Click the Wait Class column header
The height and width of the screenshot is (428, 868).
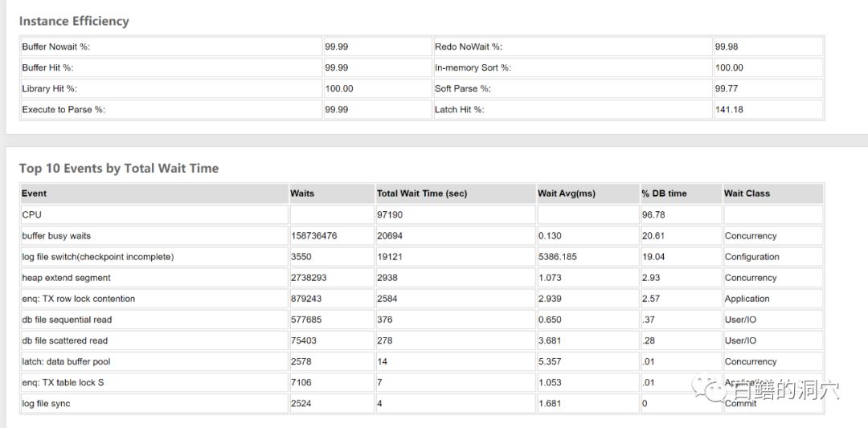tap(747, 194)
